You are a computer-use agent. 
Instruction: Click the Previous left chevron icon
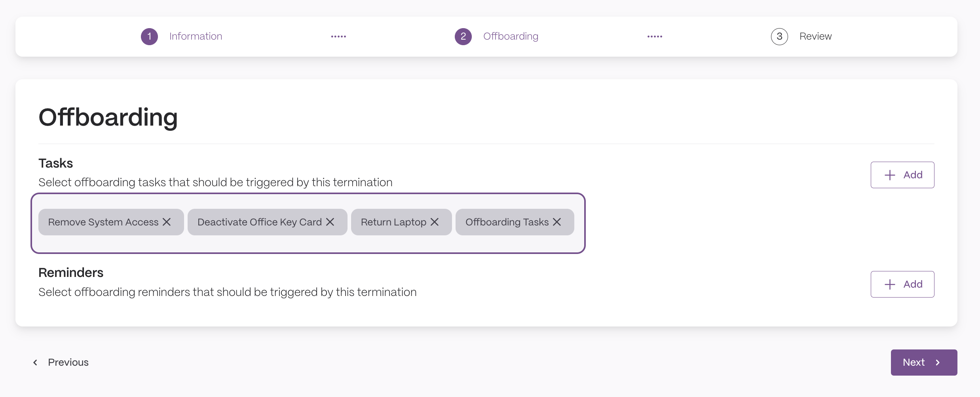[x=35, y=363]
